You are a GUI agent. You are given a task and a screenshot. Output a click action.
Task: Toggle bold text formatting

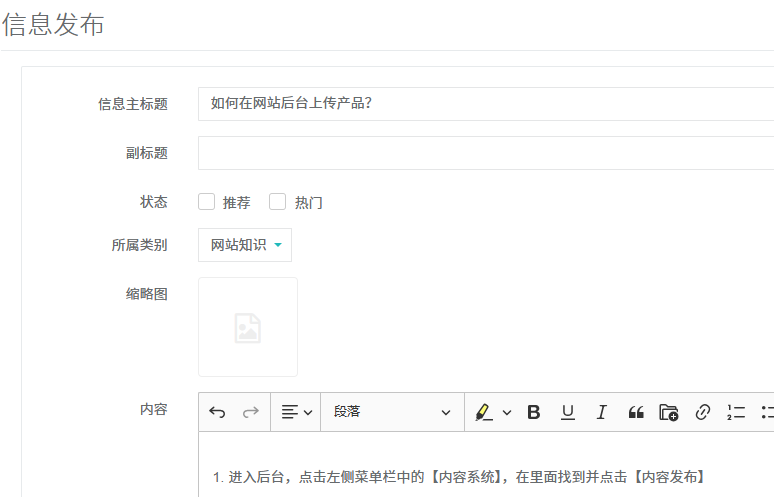(x=534, y=412)
